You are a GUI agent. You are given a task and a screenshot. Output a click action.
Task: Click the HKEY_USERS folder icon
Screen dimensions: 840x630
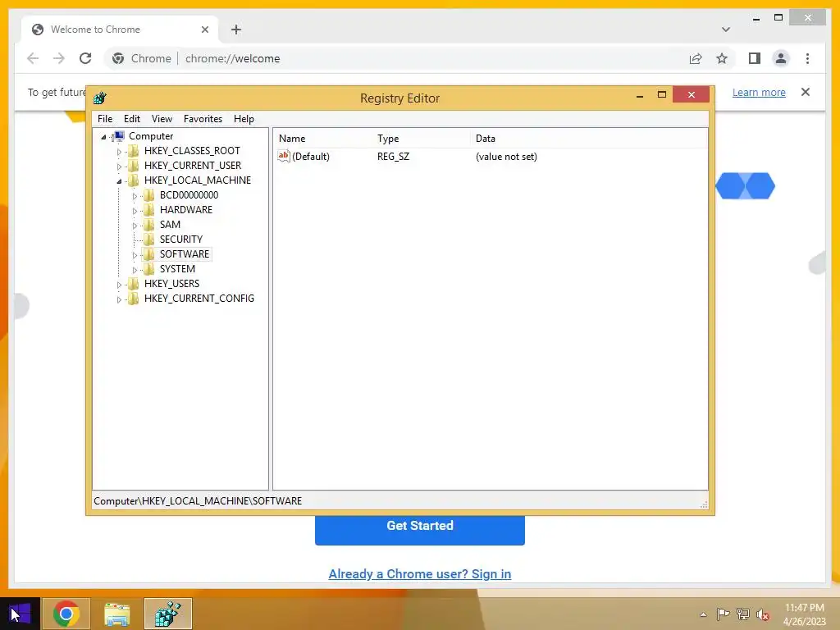134,283
